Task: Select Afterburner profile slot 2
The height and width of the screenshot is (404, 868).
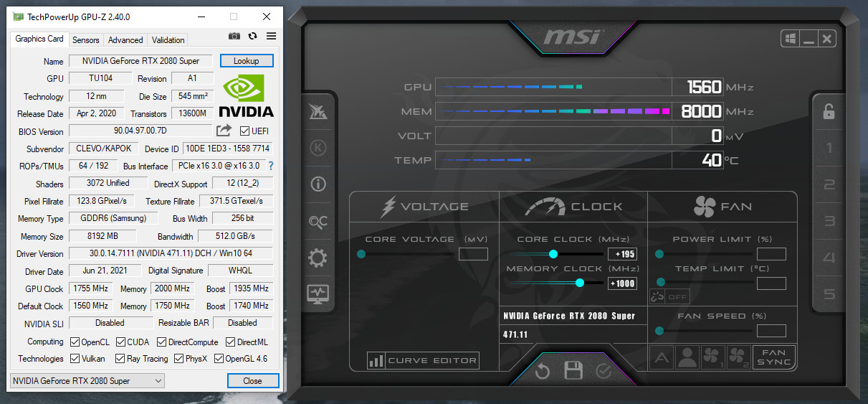Action: 829,185
